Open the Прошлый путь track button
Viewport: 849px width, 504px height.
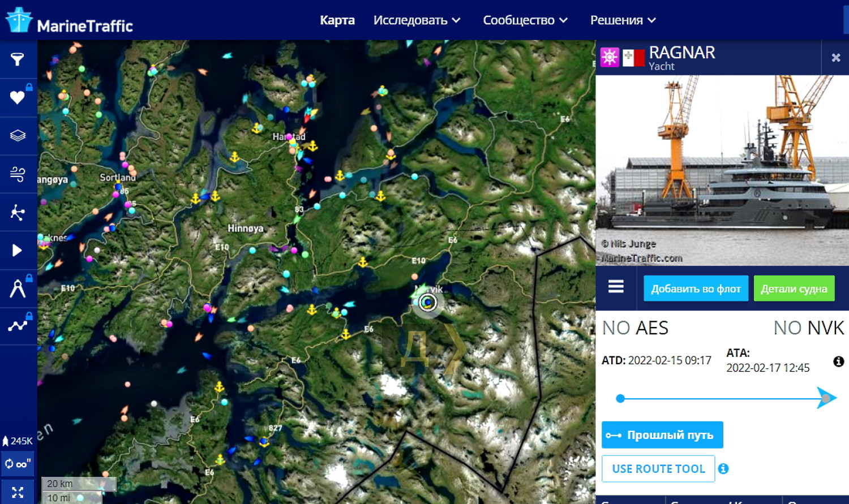tap(662, 435)
